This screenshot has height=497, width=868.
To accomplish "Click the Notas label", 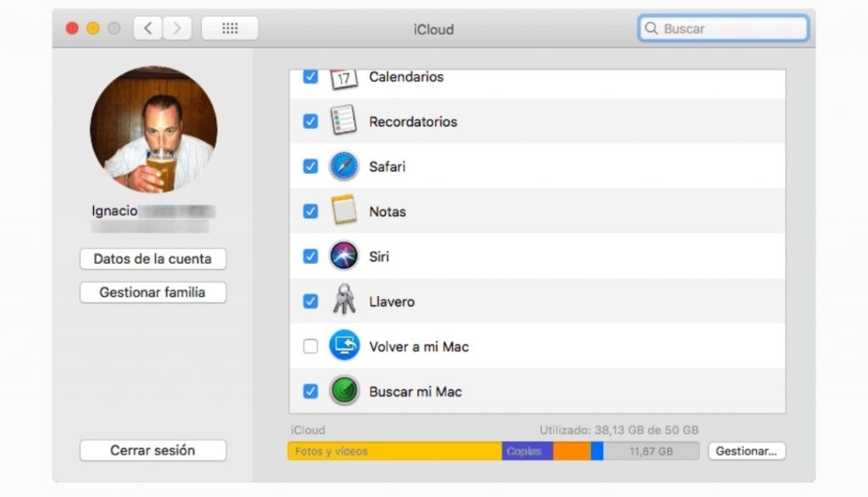I will (x=387, y=211).
